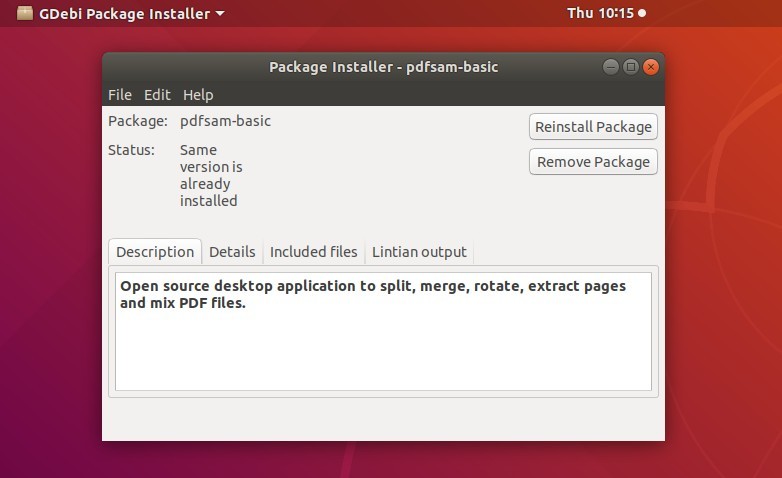Switch to the Description tab
The image size is (782, 478).
[x=155, y=252]
